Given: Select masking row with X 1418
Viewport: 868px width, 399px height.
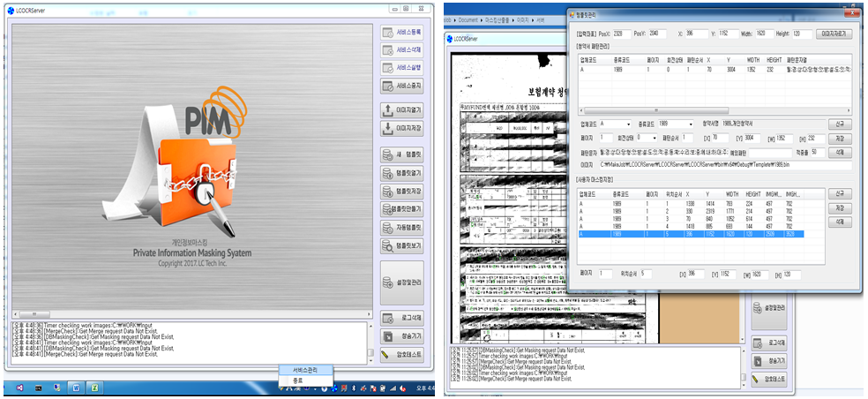Looking at the screenshot, I should 691,227.
